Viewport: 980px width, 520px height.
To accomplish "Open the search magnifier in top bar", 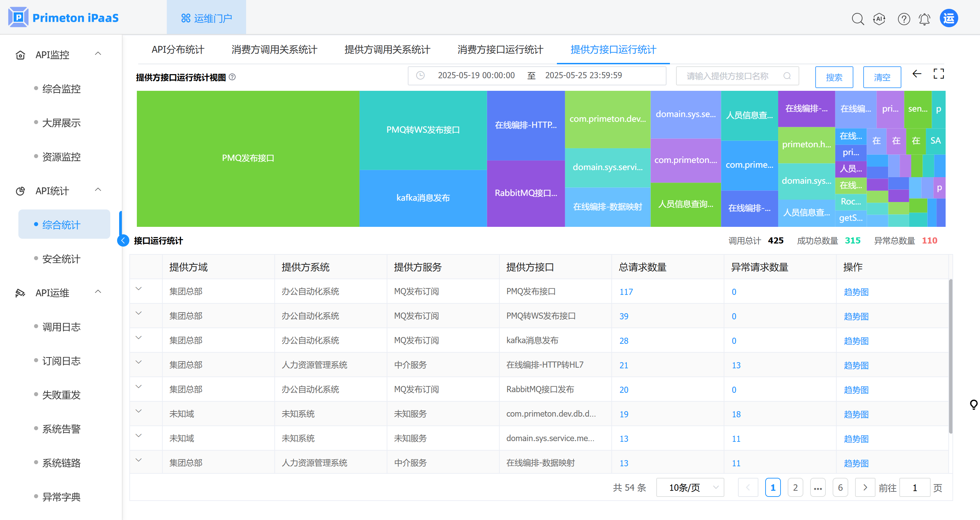I will pyautogui.click(x=857, y=19).
